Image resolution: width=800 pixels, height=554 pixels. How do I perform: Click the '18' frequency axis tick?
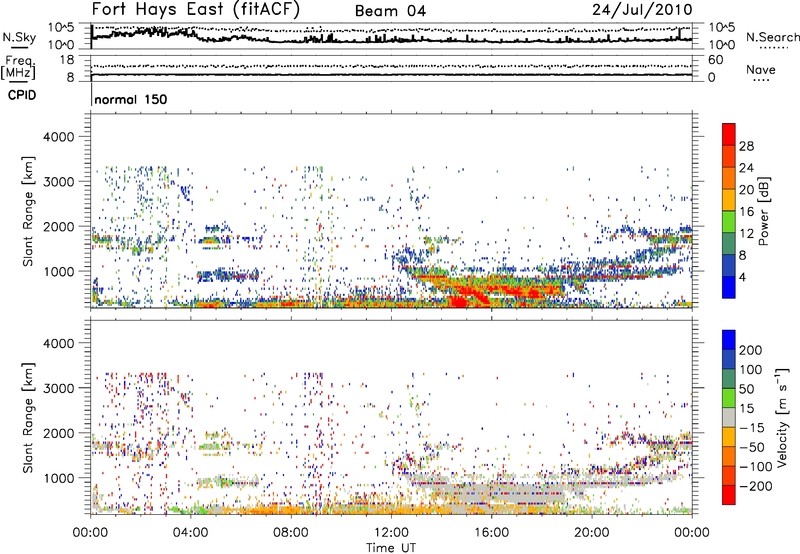point(67,60)
